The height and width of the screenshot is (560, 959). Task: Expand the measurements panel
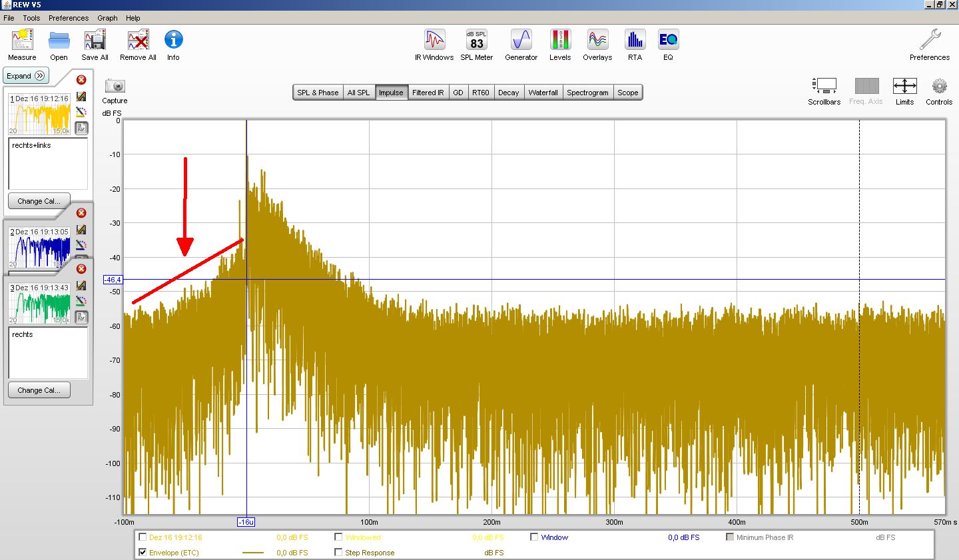point(27,76)
